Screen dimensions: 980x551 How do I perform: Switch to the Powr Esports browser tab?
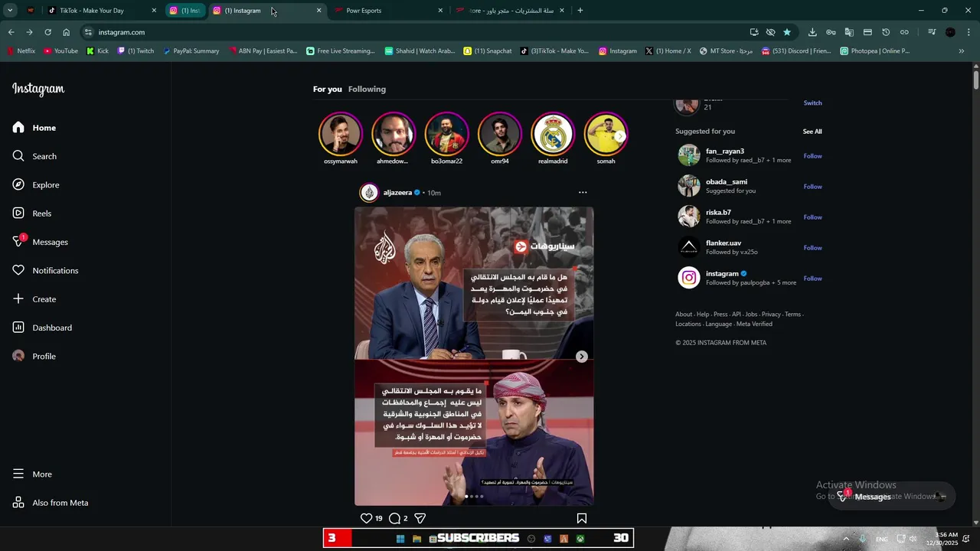[x=388, y=11]
